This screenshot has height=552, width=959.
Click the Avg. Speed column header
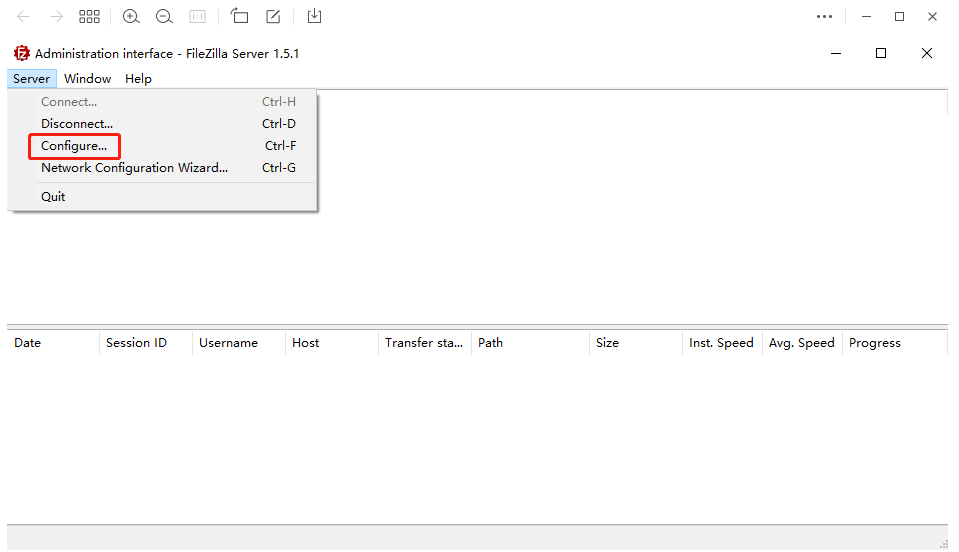click(802, 343)
